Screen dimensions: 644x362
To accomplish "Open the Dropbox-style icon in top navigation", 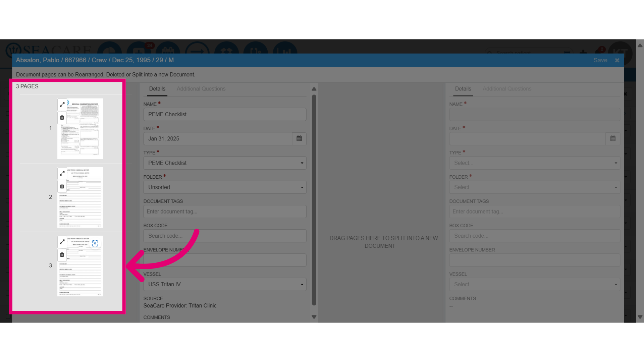I will coord(226,48).
